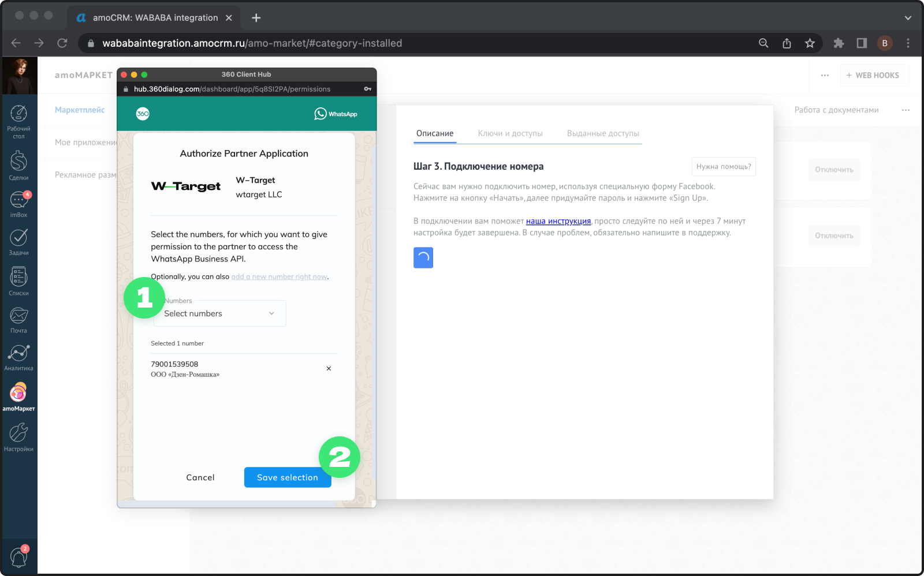Click the W-Target logo image

click(x=186, y=186)
